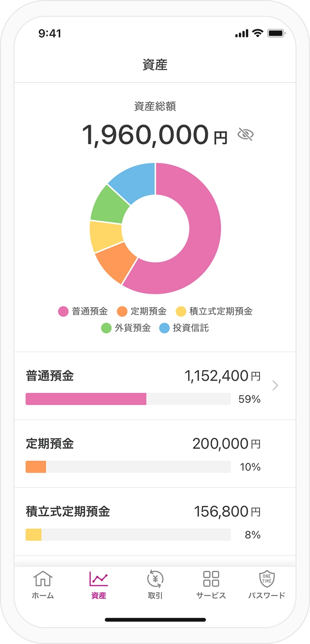Tap the Assets chart icon
Image resolution: width=310 pixels, height=644 pixels.
[99, 579]
